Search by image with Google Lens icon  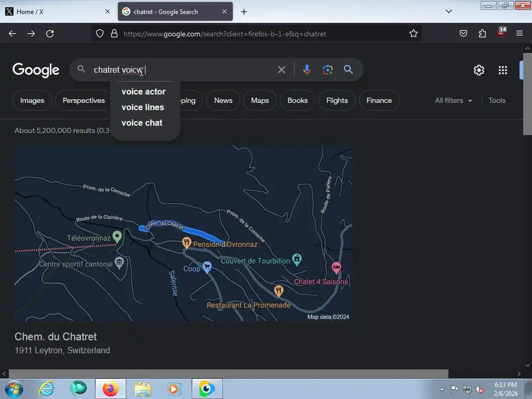(327, 70)
